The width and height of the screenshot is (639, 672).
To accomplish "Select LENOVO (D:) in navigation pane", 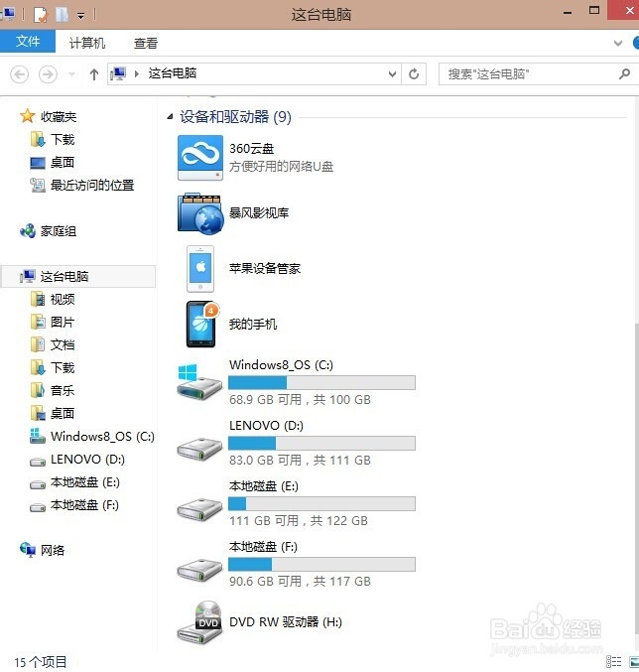I will (87, 459).
